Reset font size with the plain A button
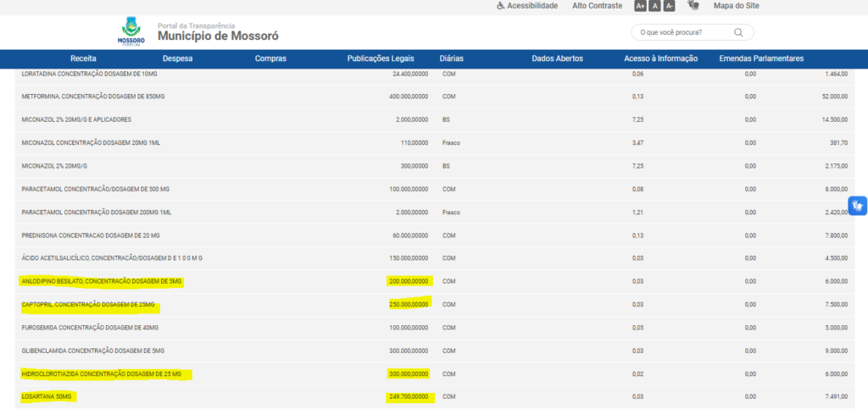Screen dimensions: 868x409 pos(654,6)
